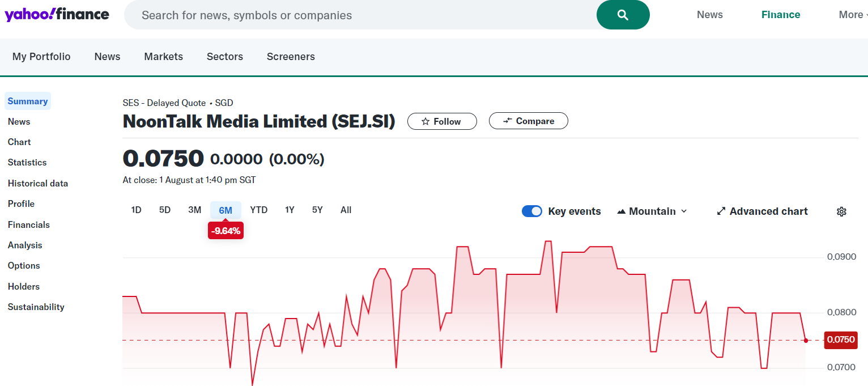Open the Profile sidebar section
This screenshot has height=386, width=868.
tap(21, 204)
